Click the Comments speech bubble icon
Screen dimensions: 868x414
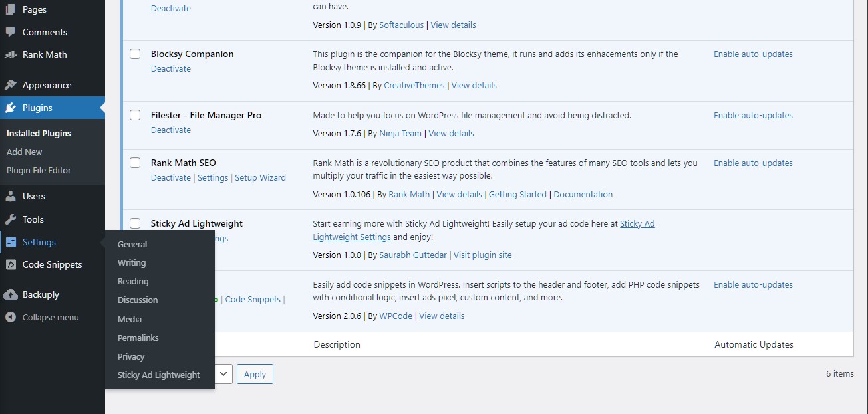(11, 32)
